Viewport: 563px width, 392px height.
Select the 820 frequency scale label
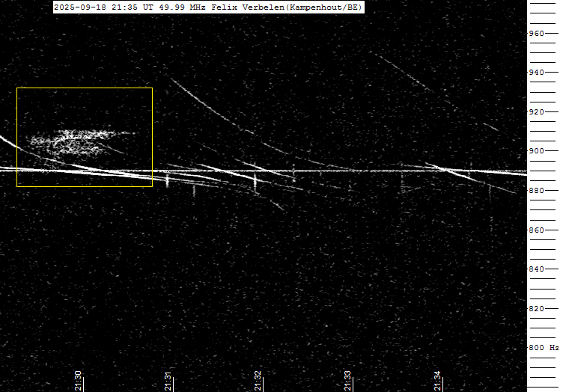pos(536,308)
